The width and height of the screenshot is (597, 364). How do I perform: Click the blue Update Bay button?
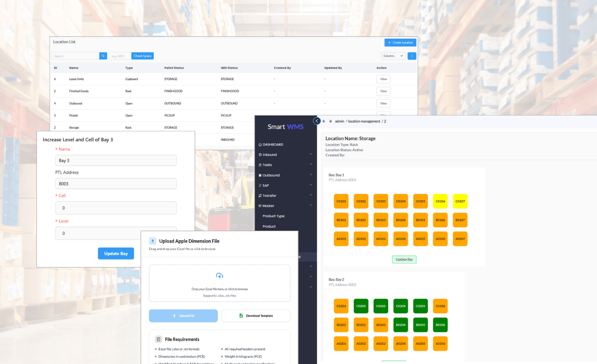(116, 253)
